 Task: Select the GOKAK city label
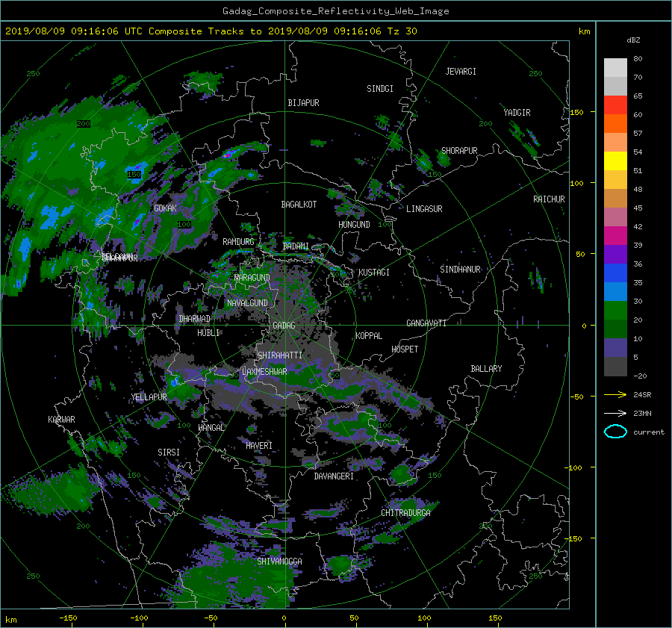166,208
